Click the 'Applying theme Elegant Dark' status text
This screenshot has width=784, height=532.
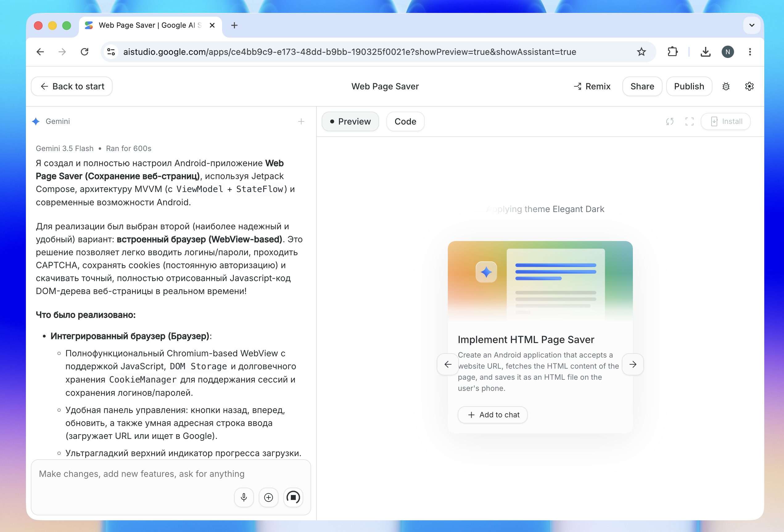click(x=545, y=209)
